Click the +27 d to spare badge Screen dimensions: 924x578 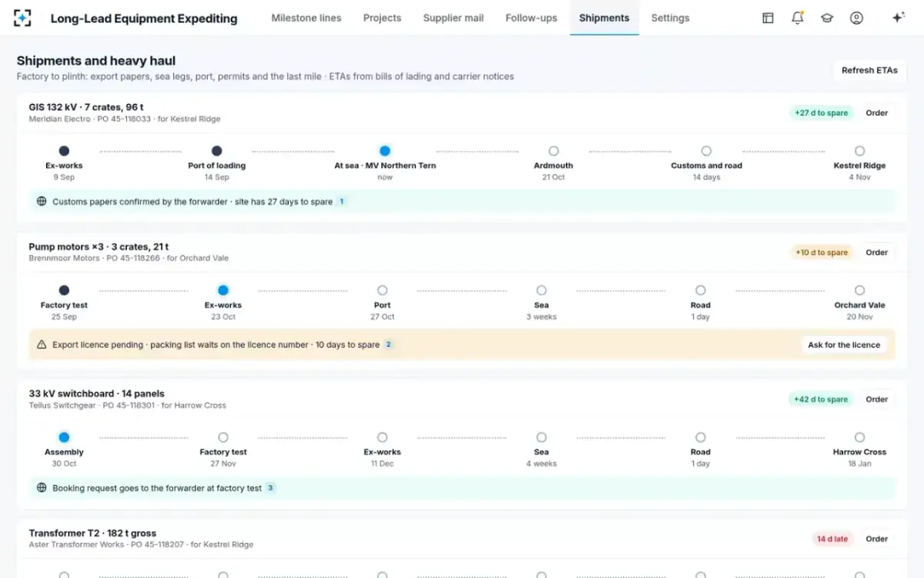click(822, 113)
